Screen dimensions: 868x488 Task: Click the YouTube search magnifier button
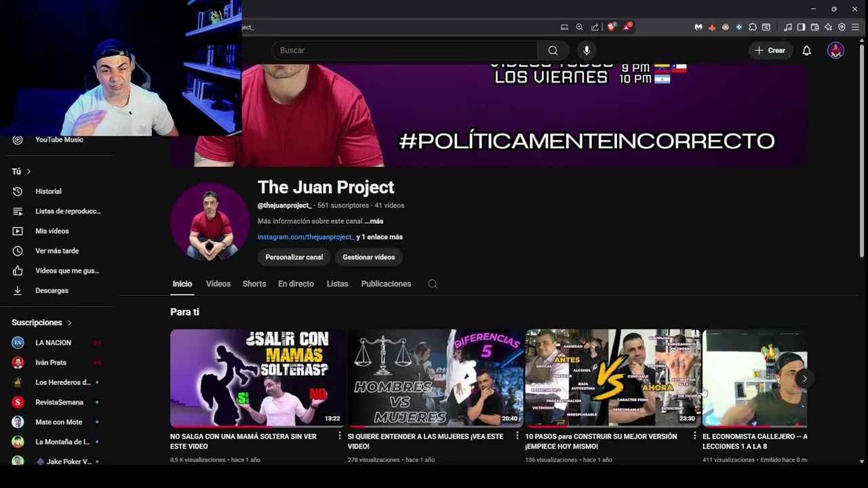point(553,50)
